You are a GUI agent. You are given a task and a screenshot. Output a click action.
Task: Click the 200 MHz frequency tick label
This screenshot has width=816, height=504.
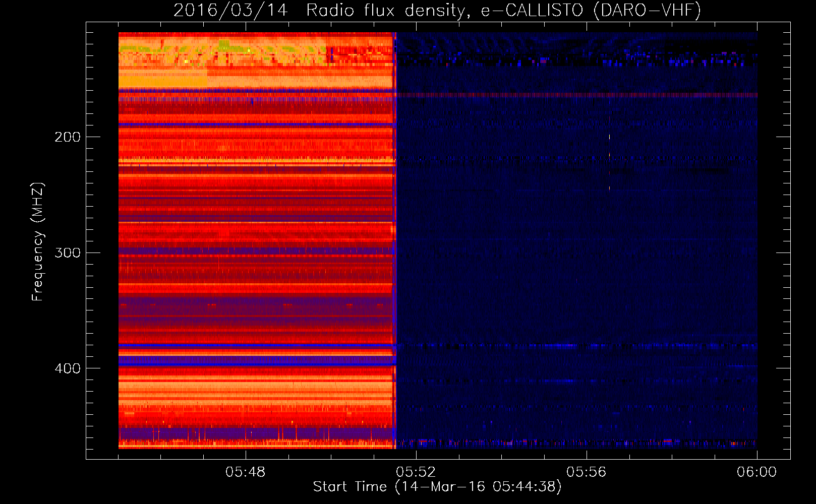pos(67,137)
